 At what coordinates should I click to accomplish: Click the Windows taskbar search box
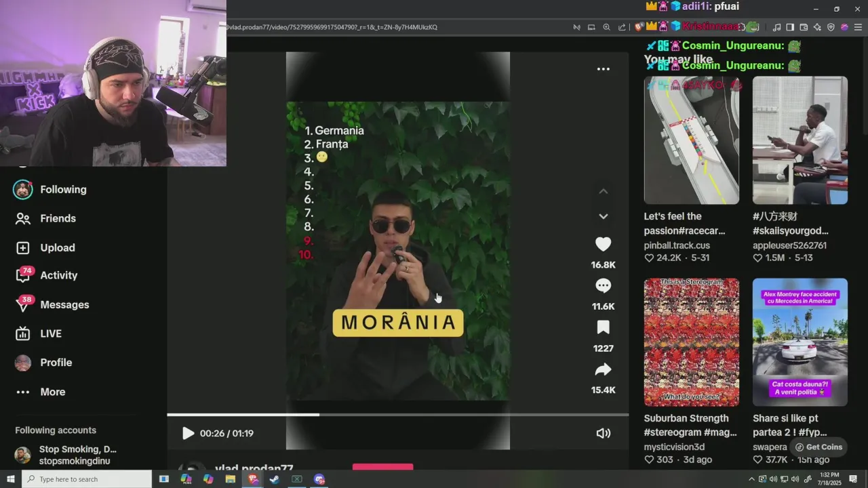[87, 479]
